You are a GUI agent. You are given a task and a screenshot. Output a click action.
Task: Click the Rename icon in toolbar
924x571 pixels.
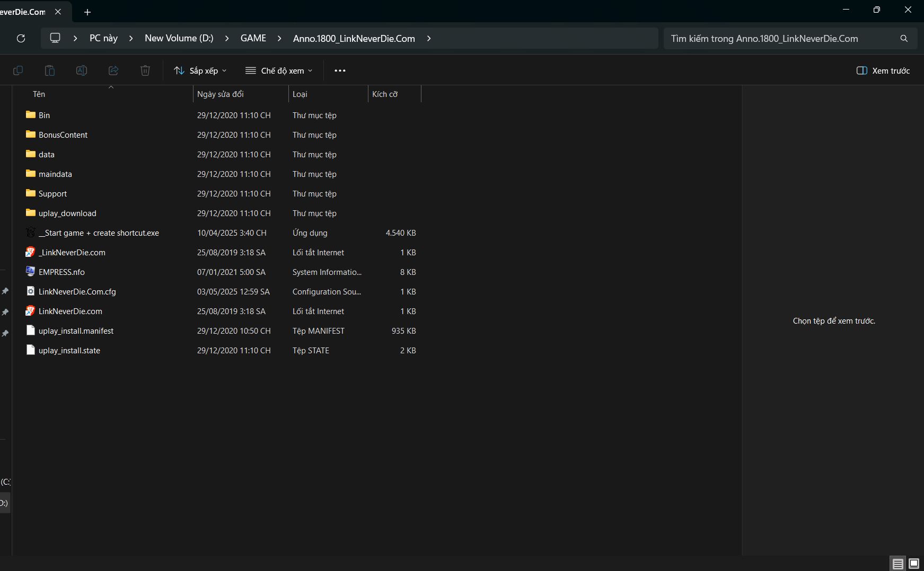(81, 70)
